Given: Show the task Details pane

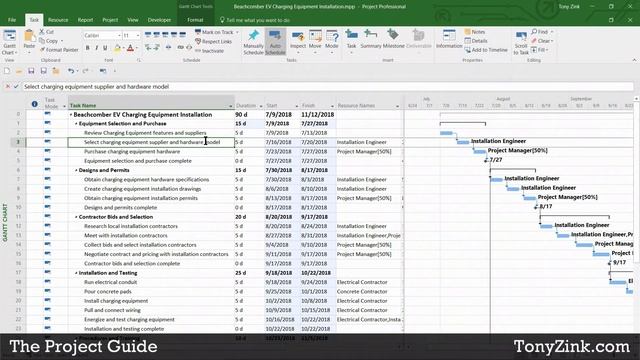Looking at the screenshot, I should tap(476, 41).
